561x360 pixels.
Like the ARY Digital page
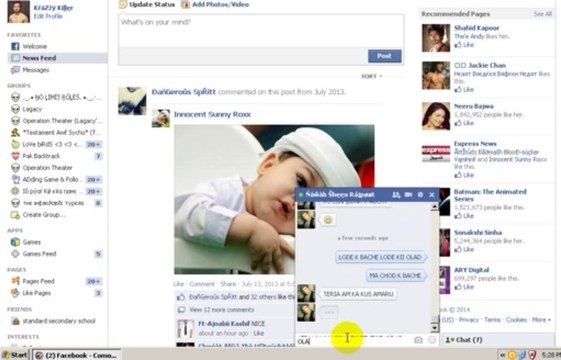tap(464, 287)
